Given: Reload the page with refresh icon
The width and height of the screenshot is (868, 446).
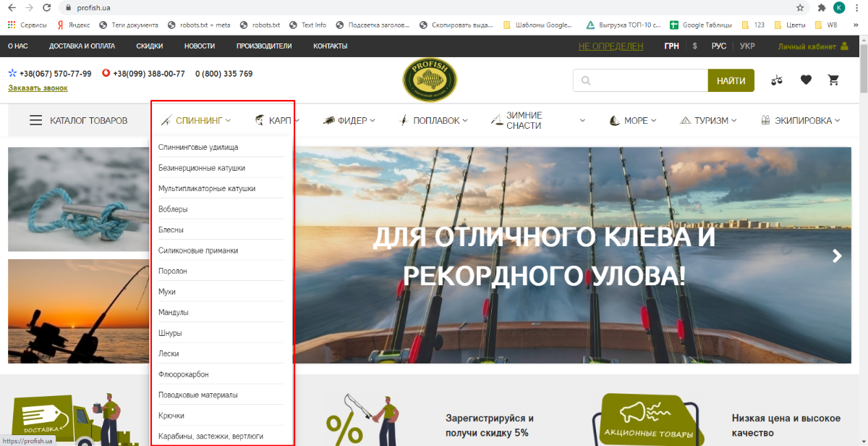Looking at the screenshot, I should (x=47, y=7).
